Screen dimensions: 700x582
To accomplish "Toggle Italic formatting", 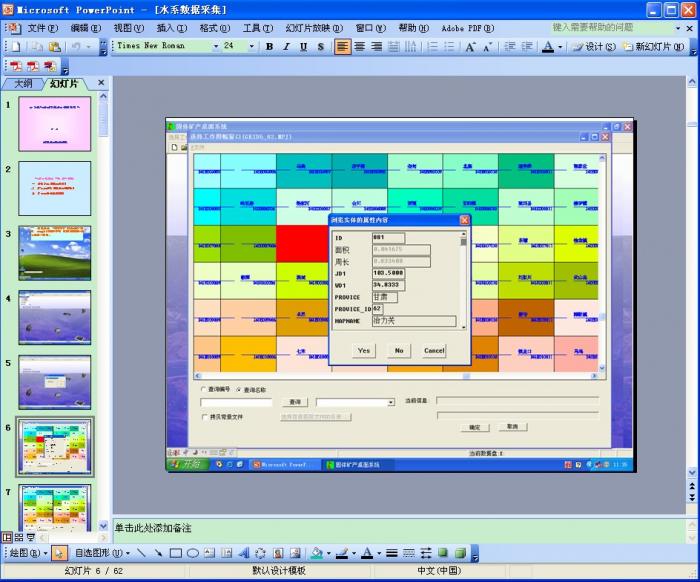I will coord(286,47).
